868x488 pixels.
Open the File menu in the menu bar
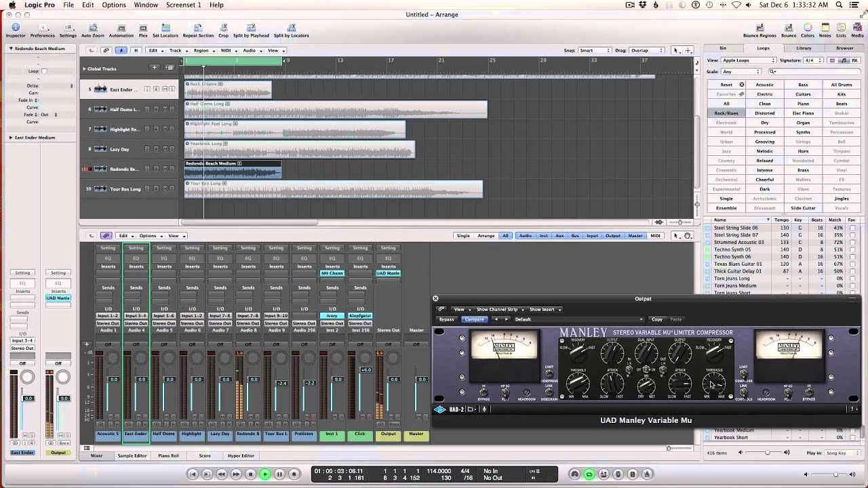coord(68,5)
